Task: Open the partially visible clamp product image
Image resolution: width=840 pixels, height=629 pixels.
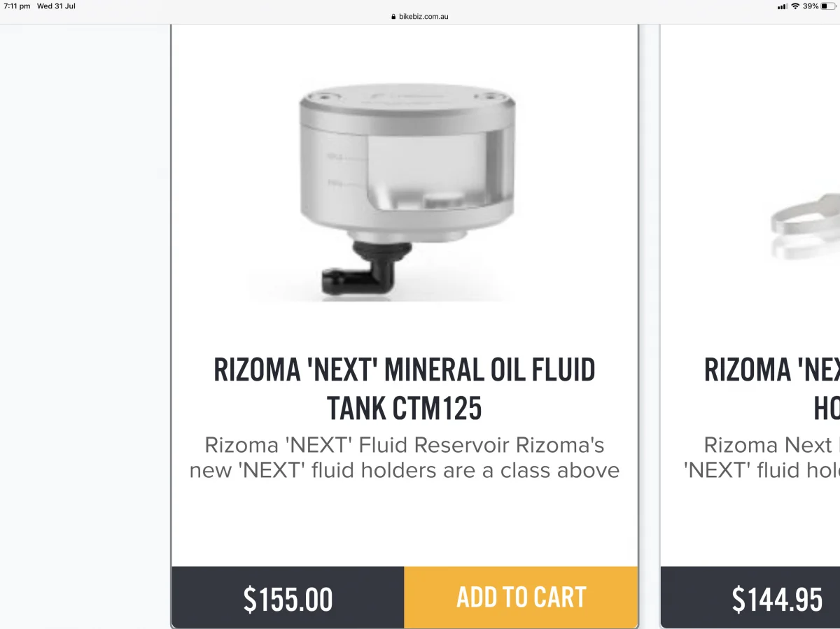Action: pyautogui.click(x=805, y=224)
